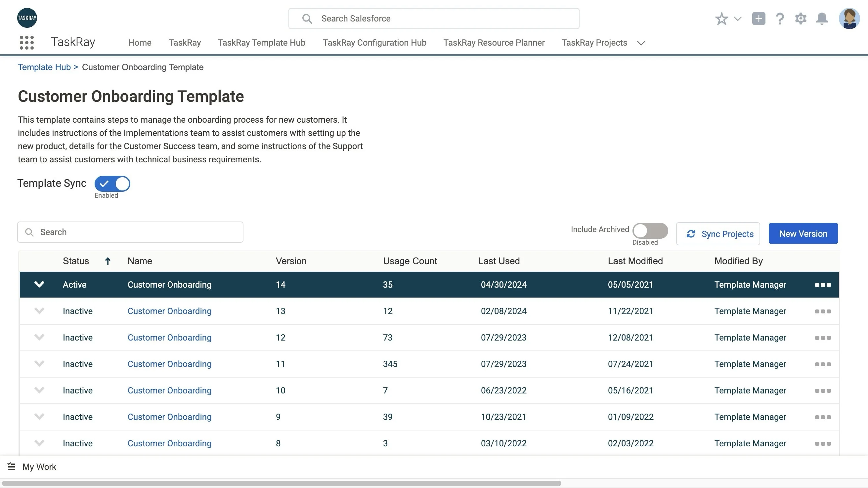Image resolution: width=868 pixels, height=488 pixels.
Task: Open Customer Onboarding version 10 link
Action: [x=169, y=390]
